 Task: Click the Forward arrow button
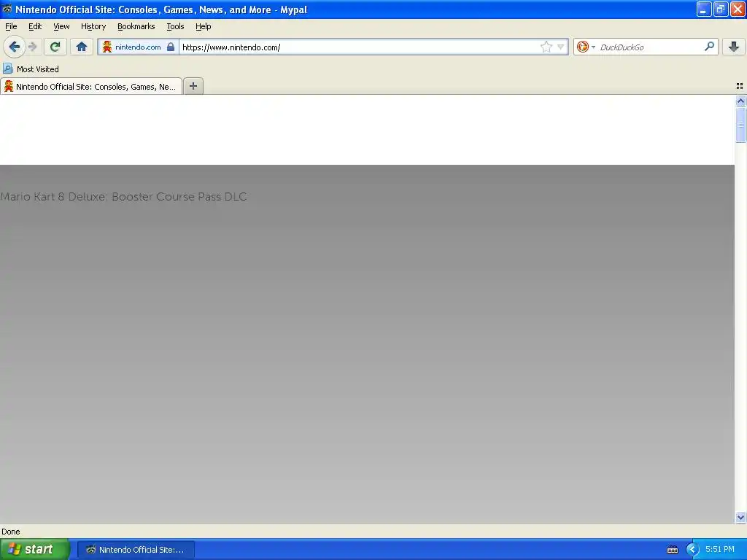[32, 47]
